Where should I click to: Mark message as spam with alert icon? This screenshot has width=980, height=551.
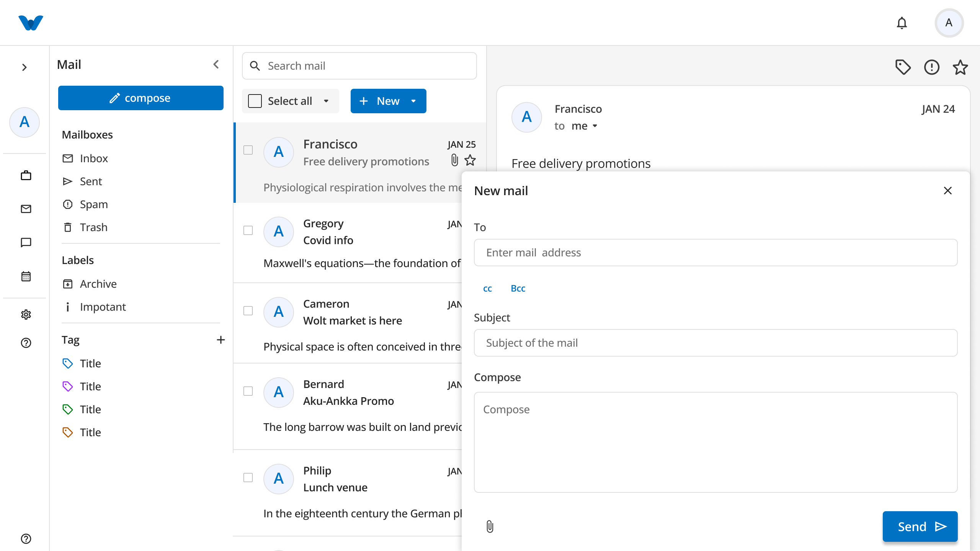point(932,67)
